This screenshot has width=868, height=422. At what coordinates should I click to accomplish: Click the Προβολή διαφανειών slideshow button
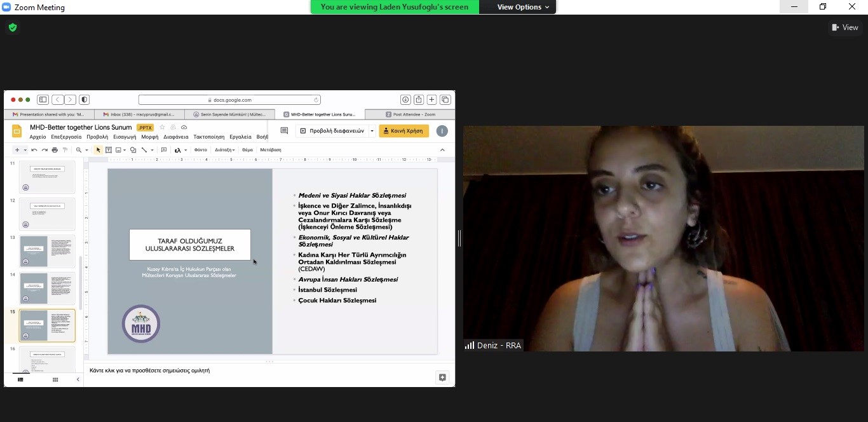pyautogui.click(x=332, y=131)
